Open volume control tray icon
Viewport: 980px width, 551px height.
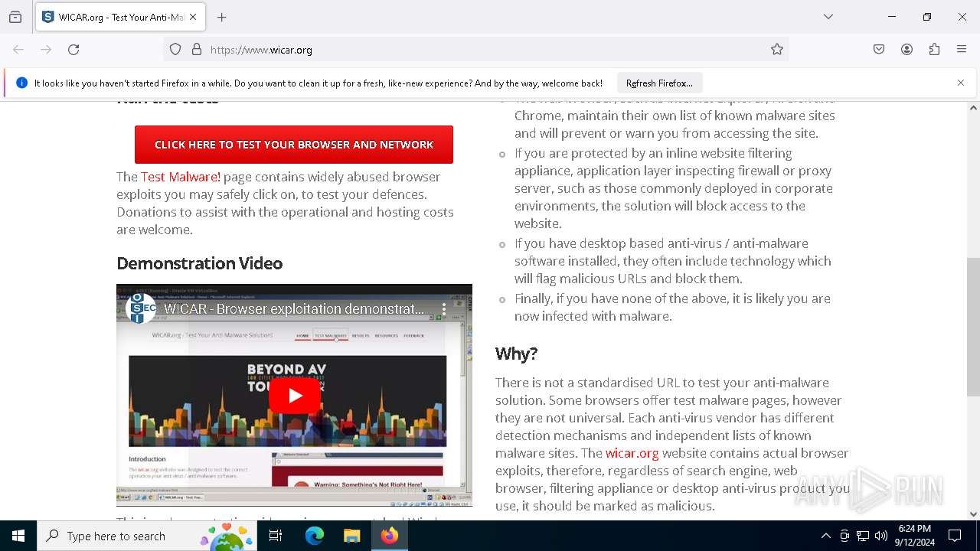881,536
